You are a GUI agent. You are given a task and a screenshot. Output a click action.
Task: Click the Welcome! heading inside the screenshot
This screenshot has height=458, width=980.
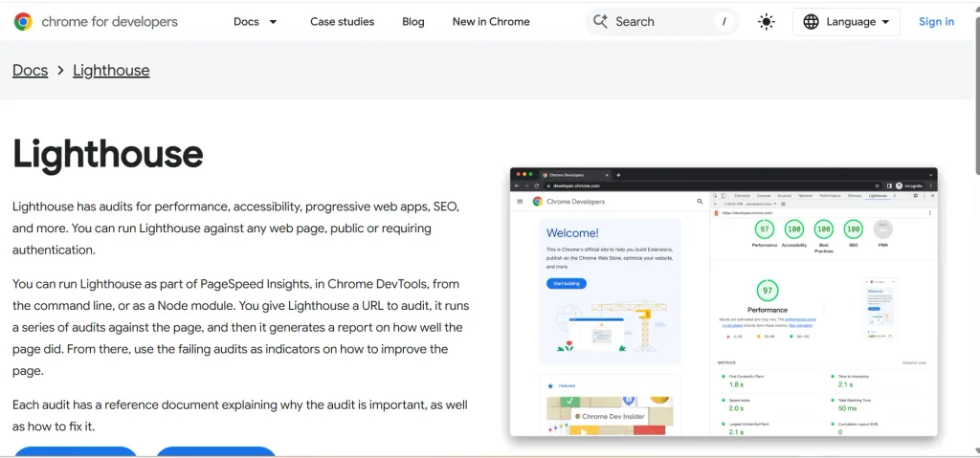pyautogui.click(x=572, y=233)
